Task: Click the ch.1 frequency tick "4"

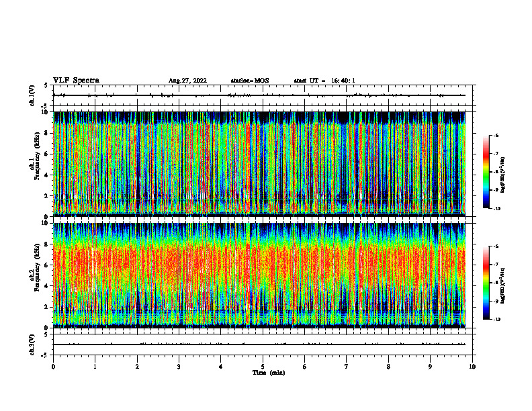Action: (x=45, y=175)
